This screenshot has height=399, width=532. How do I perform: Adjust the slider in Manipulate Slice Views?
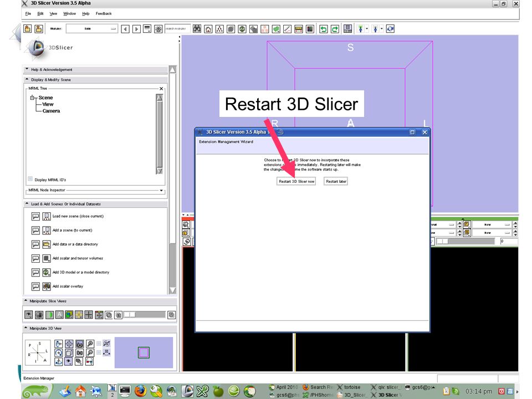[144, 315]
